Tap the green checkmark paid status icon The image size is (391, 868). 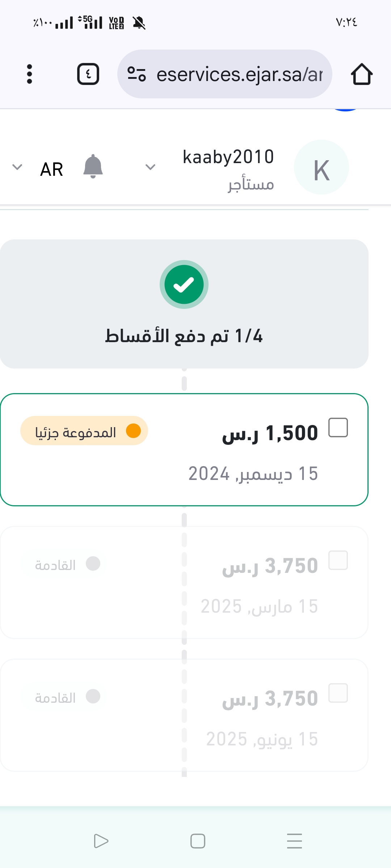pyautogui.click(x=184, y=285)
